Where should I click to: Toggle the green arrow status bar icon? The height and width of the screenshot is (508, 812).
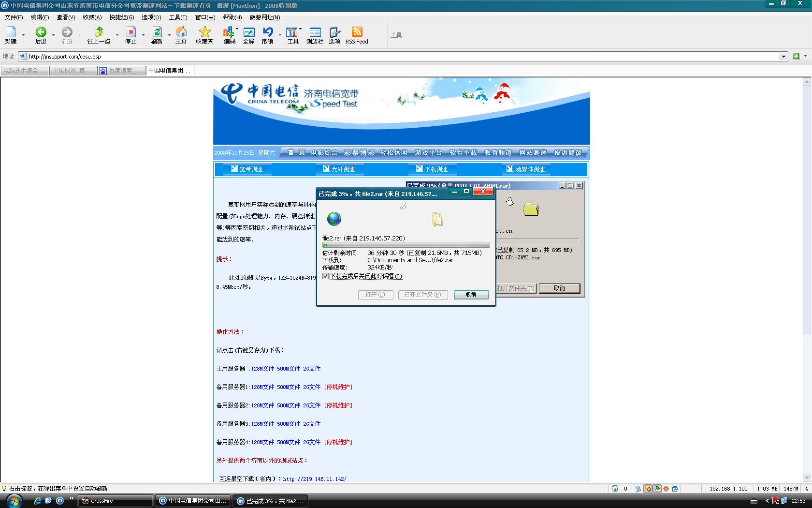(x=657, y=489)
